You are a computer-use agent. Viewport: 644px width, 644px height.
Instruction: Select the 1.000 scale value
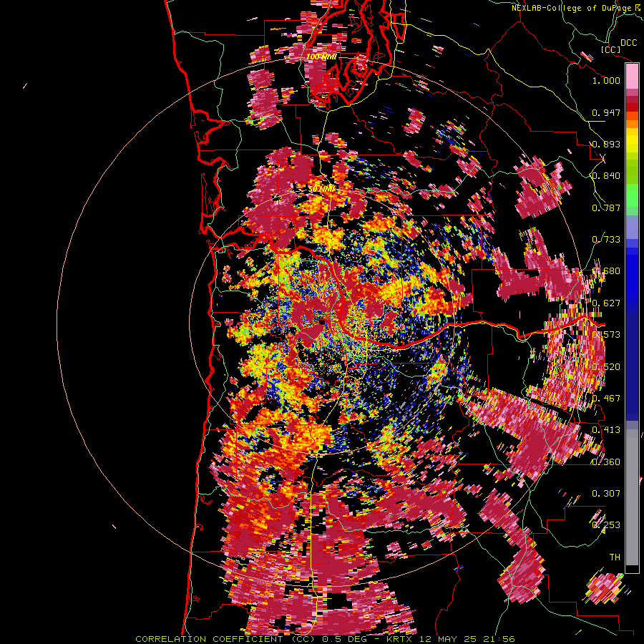click(x=606, y=80)
